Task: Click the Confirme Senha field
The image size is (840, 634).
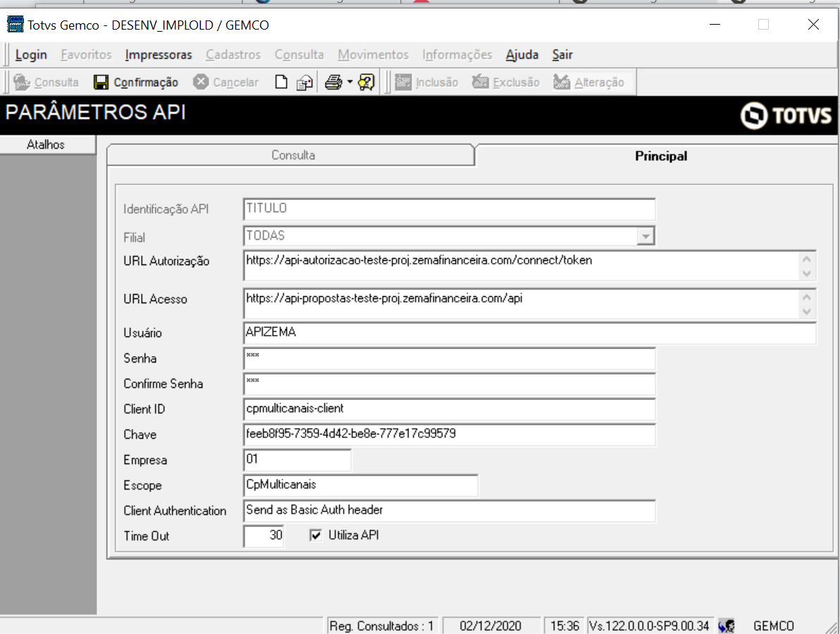Action: click(449, 384)
